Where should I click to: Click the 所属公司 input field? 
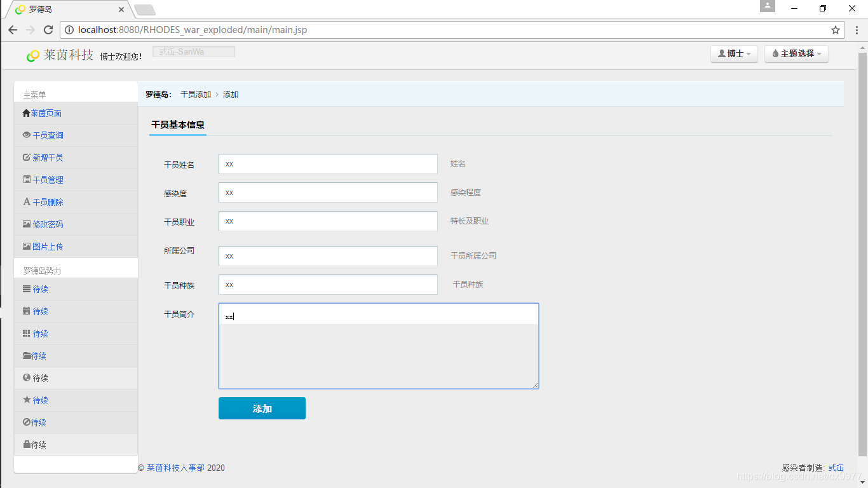tap(328, 256)
